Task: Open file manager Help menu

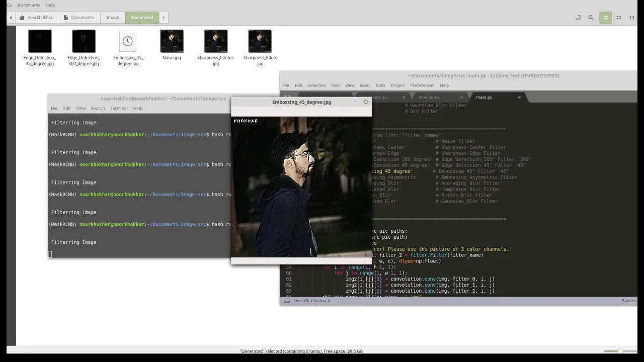Action: [50, 5]
